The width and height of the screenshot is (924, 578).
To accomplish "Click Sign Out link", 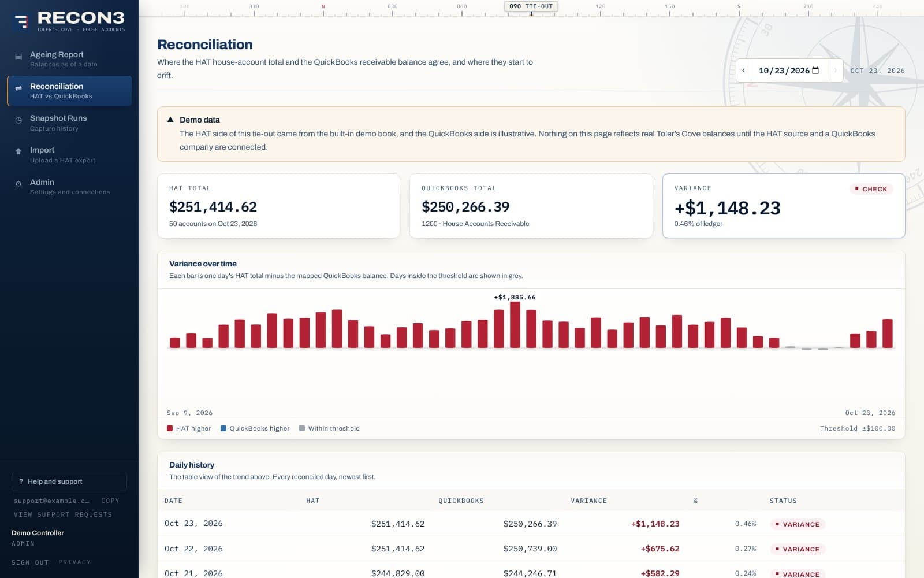I will [30, 562].
